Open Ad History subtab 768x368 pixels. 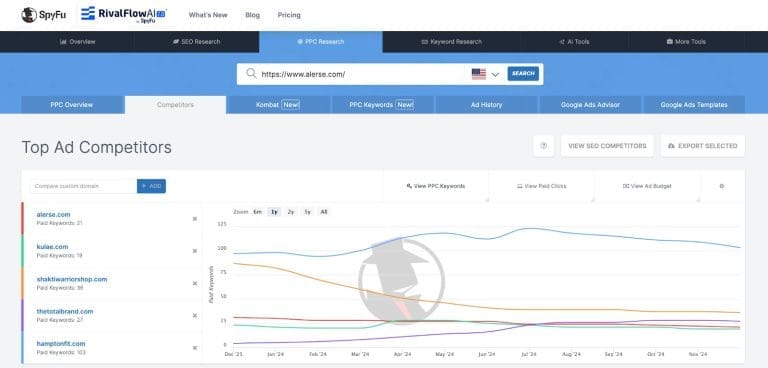[x=485, y=105]
